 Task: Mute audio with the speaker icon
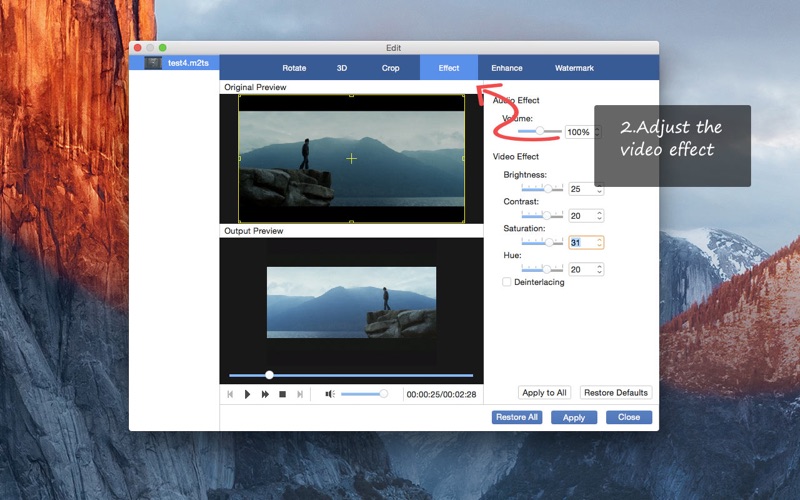329,394
